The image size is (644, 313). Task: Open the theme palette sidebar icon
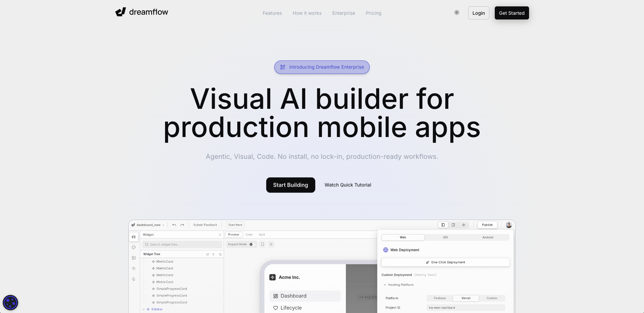[x=134, y=248]
